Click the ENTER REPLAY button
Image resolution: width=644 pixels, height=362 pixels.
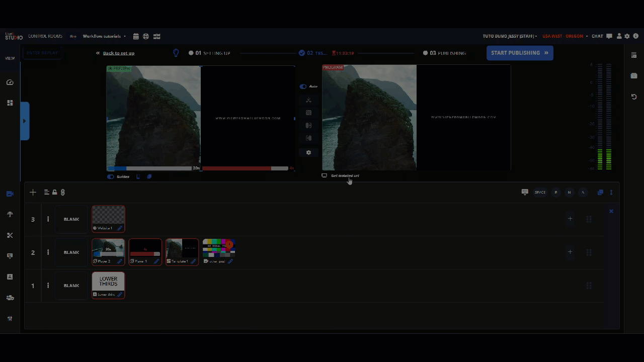(42, 53)
